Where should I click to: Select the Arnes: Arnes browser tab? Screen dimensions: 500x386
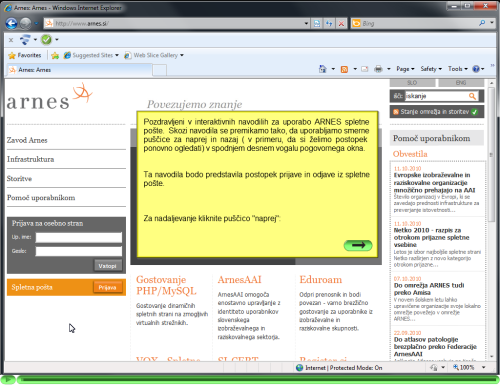pyautogui.click(x=79, y=70)
